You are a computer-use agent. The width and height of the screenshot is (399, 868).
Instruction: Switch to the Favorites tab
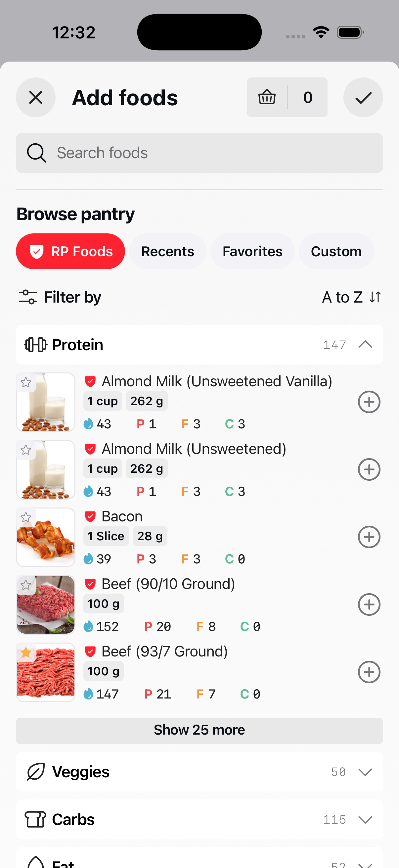(x=252, y=251)
